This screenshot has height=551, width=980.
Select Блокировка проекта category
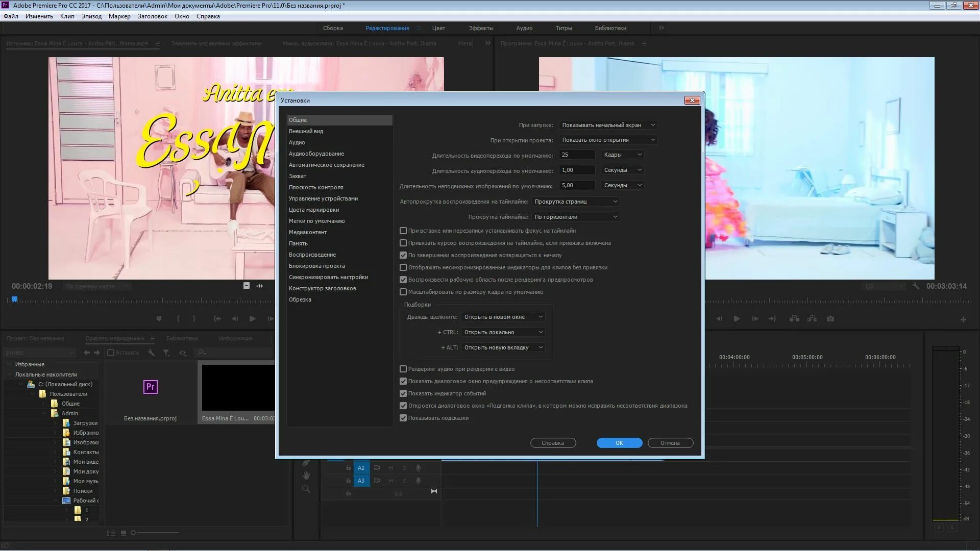[317, 265]
